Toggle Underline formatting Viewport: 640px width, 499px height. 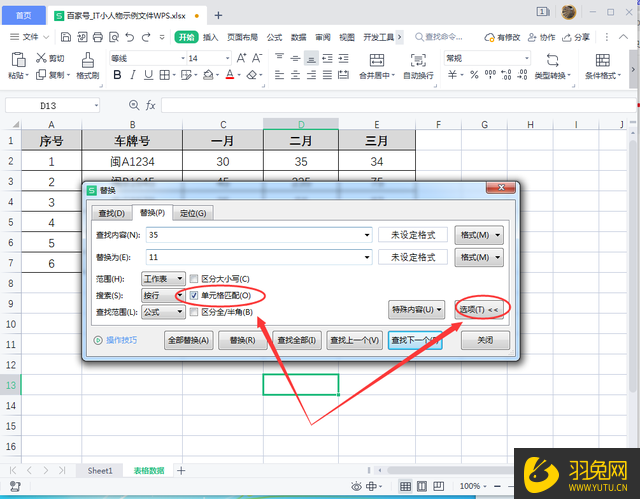point(149,75)
